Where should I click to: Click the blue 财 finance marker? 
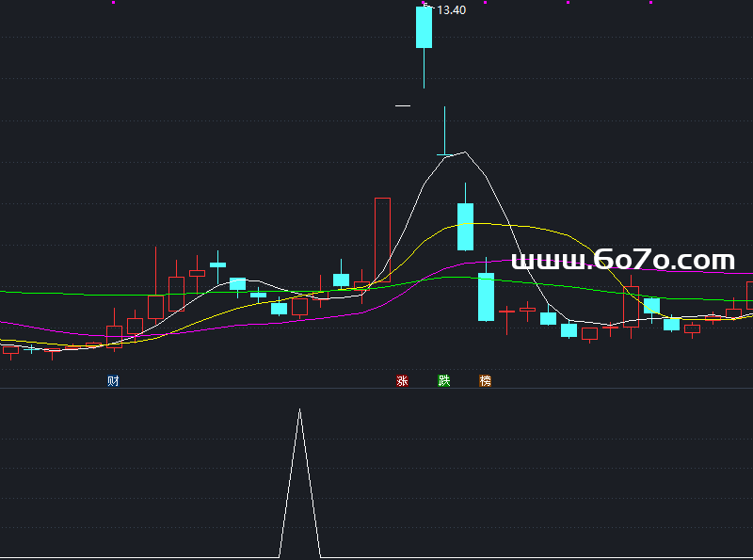(113, 381)
